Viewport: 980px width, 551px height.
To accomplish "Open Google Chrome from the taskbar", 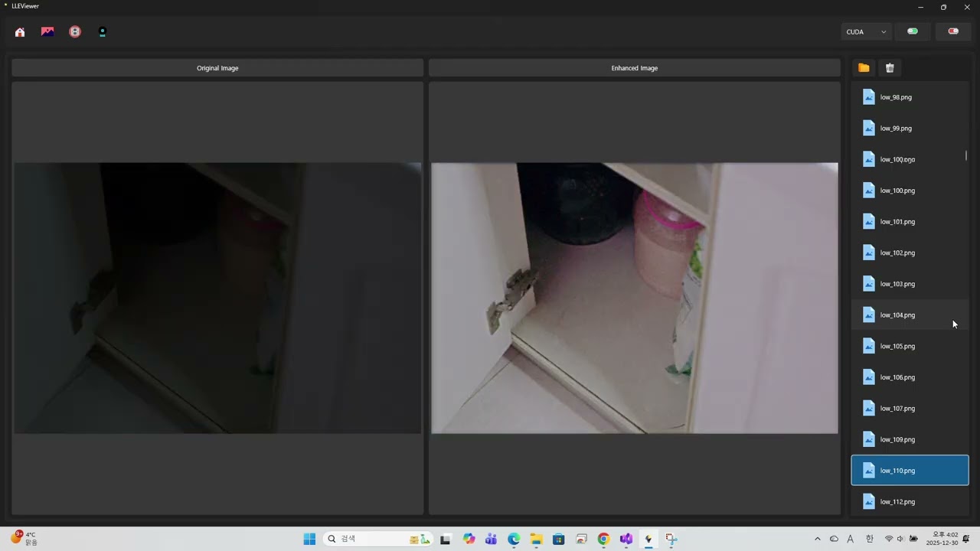I will (603, 539).
